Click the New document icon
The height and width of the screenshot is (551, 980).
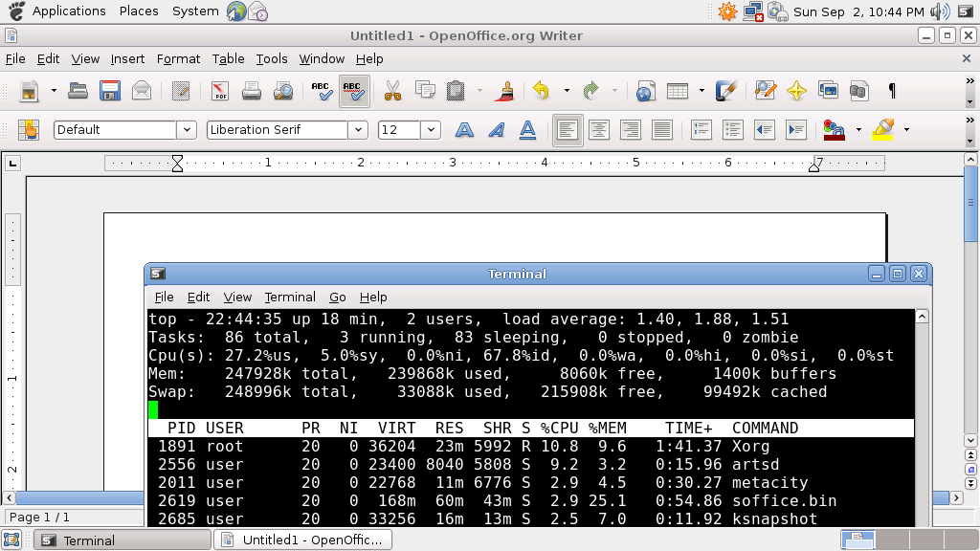(x=29, y=91)
